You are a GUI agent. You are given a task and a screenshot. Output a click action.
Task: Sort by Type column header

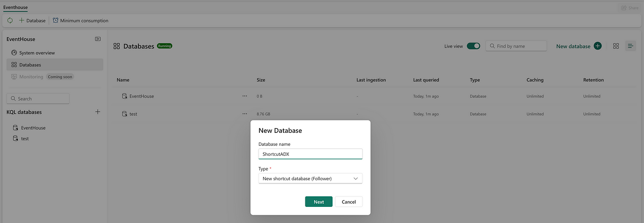[475, 80]
